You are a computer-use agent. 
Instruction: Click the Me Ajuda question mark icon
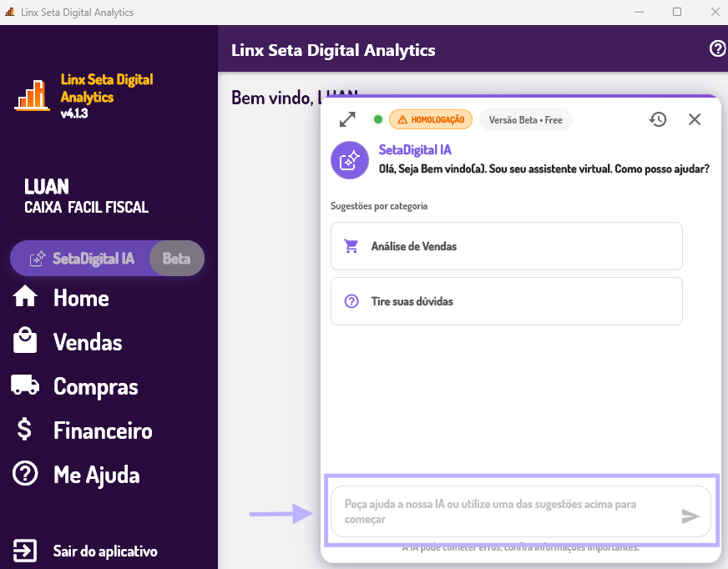pyautogui.click(x=25, y=473)
